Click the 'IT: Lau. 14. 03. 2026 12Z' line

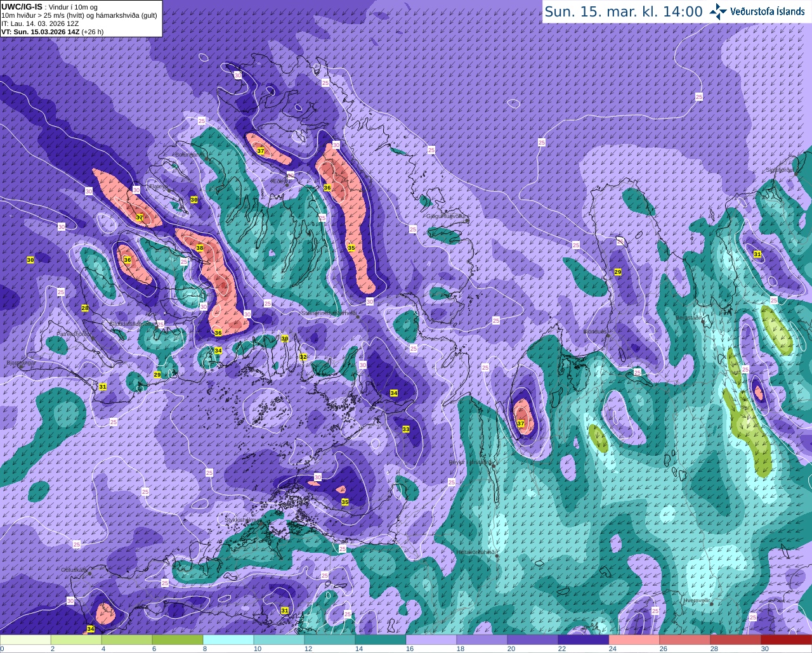click(40, 23)
